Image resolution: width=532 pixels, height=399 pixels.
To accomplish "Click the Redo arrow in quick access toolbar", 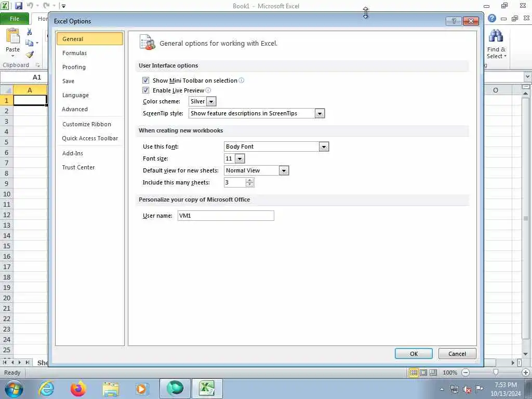I will coord(46,5).
